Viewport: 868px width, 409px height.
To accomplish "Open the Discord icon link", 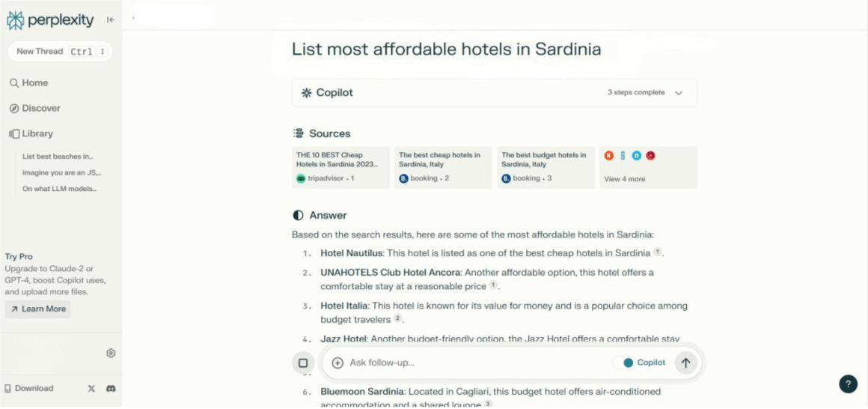I will (111, 388).
